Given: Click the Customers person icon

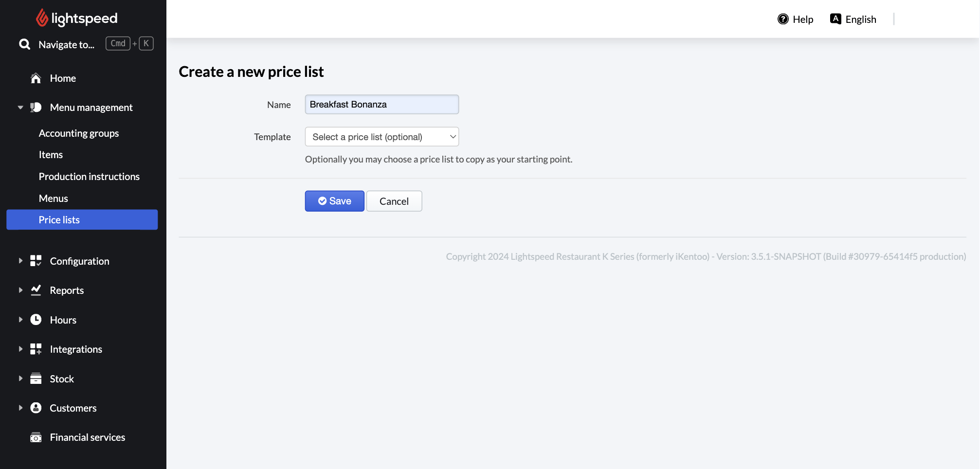Looking at the screenshot, I should [36, 408].
